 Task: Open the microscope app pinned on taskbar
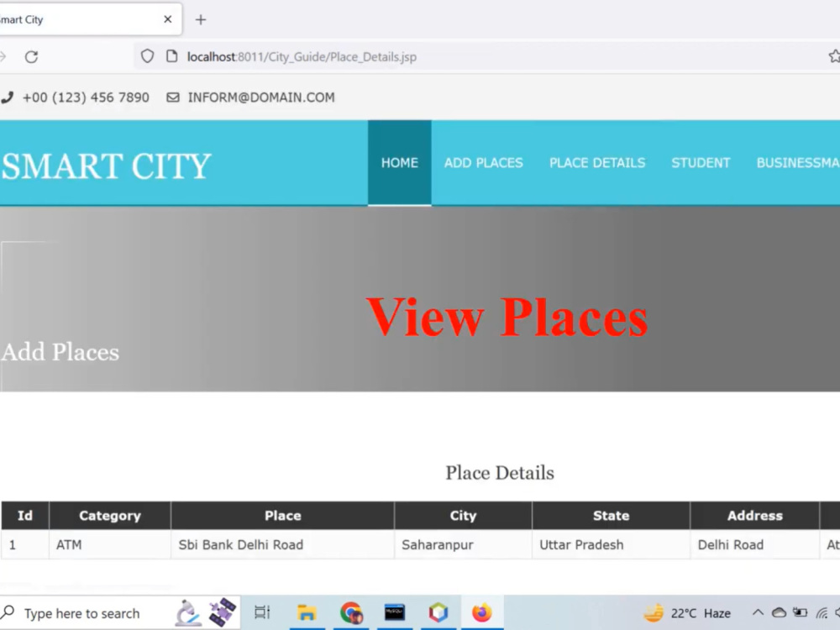[186, 612]
